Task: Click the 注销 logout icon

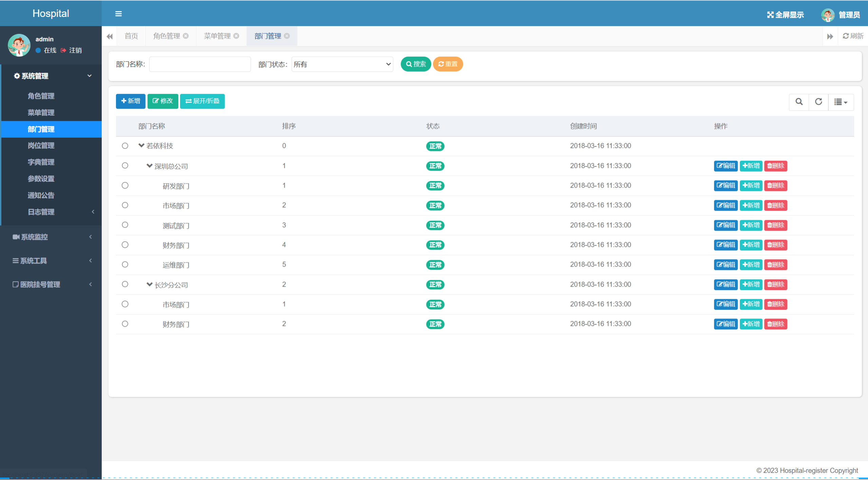Action: click(x=63, y=51)
